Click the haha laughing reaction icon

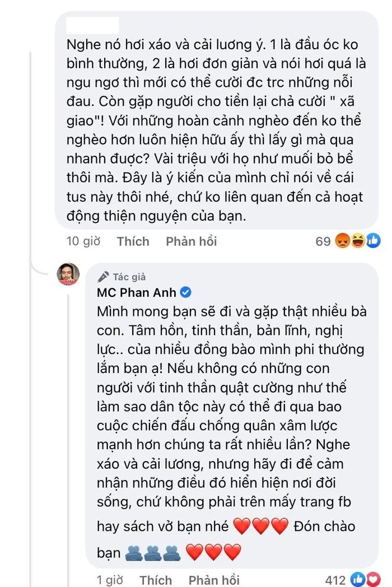point(358,241)
